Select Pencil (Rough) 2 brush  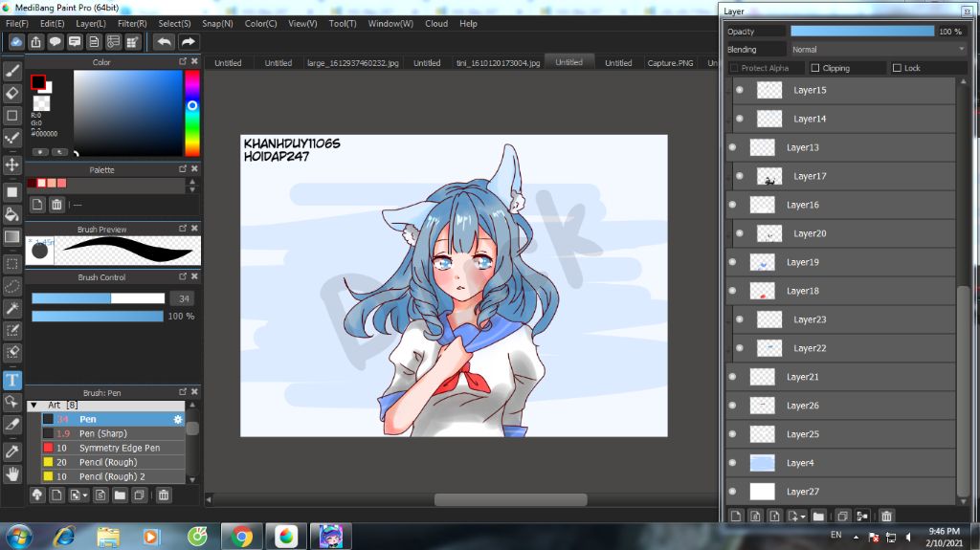113,476
